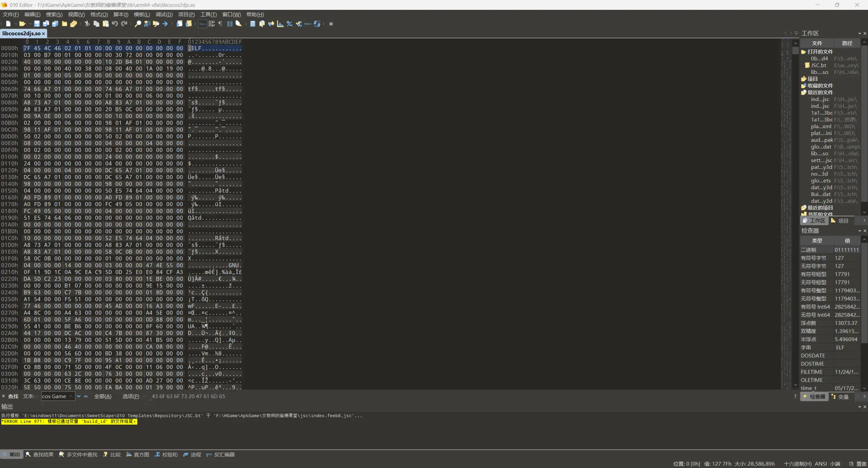This screenshot has width=868, height=468.
Task: Click the hex editor vertical scrollbar thumb
Action: pyautogui.click(x=795, y=51)
